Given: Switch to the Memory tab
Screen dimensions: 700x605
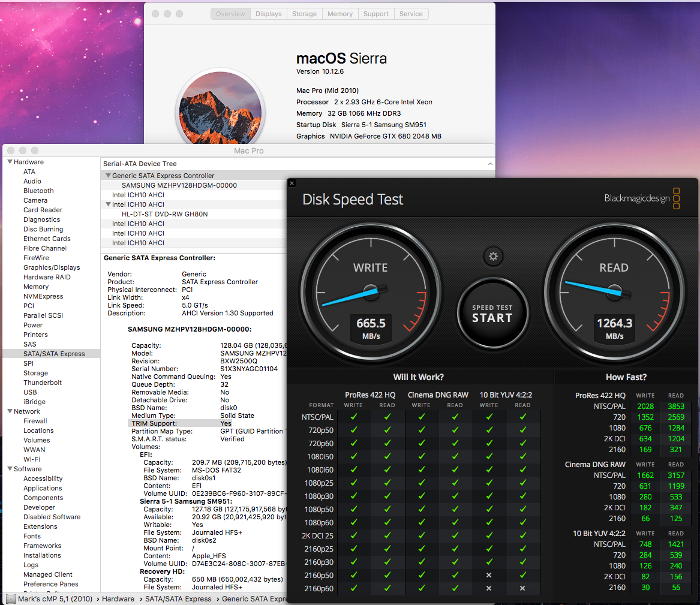Looking at the screenshot, I should pos(340,14).
